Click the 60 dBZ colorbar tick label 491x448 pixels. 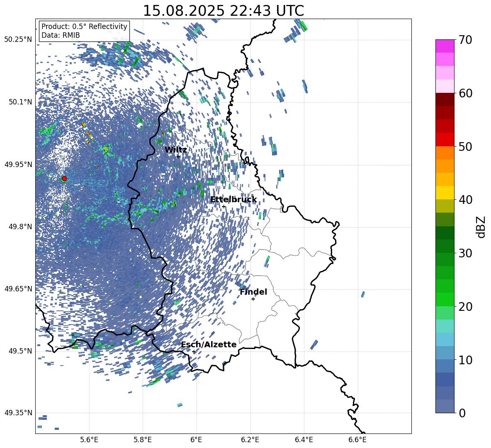click(465, 93)
